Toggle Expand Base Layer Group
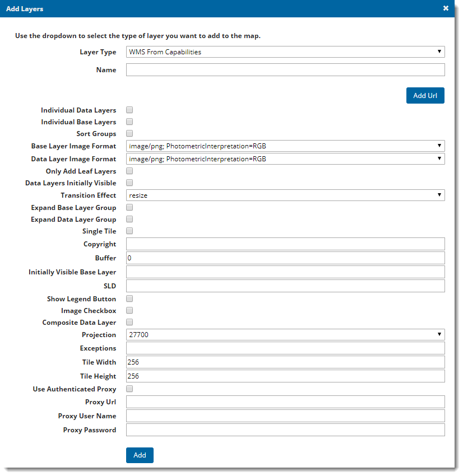Image resolution: width=463 pixels, height=476 pixels. [x=129, y=207]
